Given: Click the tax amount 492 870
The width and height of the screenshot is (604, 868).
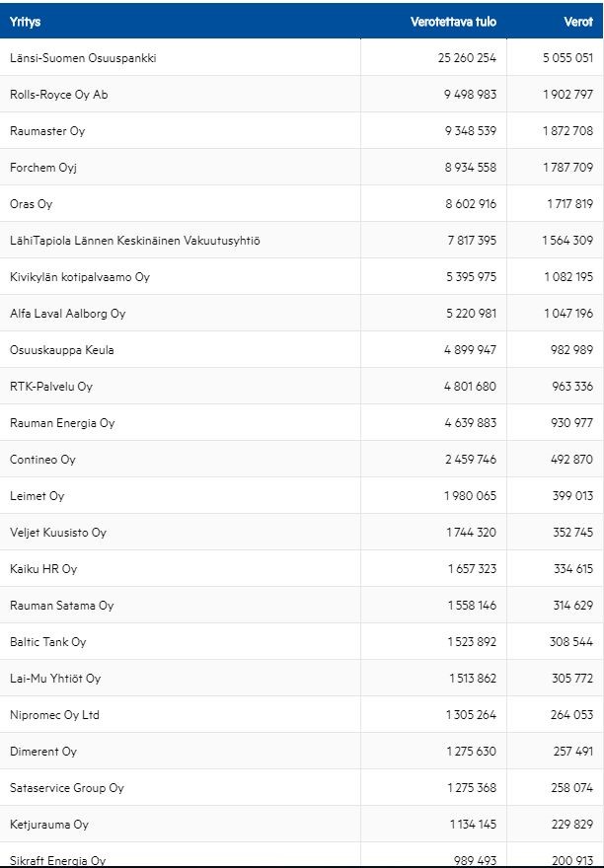Looking at the screenshot, I should [x=572, y=460].
